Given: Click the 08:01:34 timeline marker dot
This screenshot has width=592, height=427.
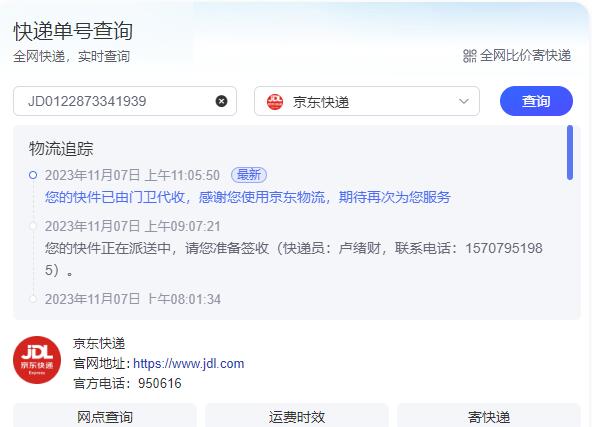Looking at the screenshot, I should 33,299.
